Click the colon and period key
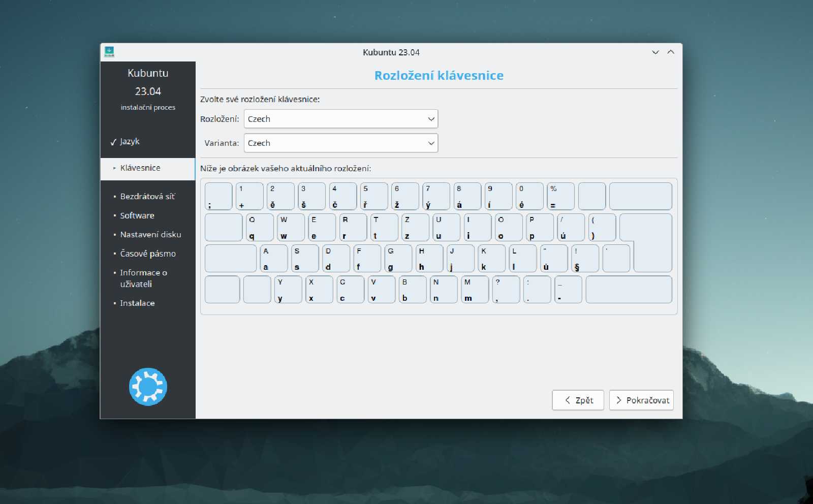This screenshot has width=813, height=504. tap(537, 290)
